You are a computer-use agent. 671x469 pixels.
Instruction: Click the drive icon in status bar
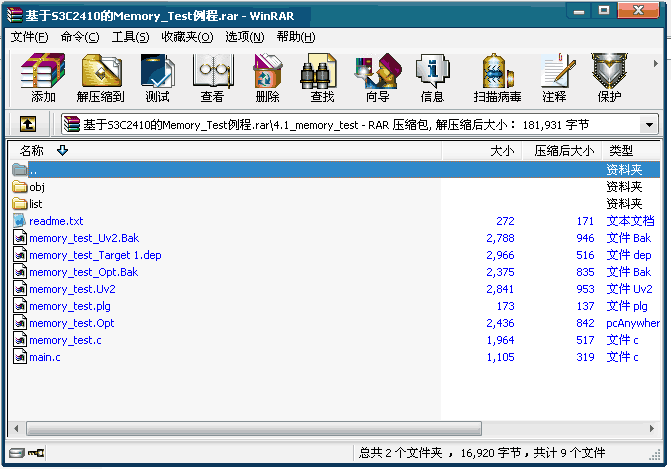tap(17, 453)
